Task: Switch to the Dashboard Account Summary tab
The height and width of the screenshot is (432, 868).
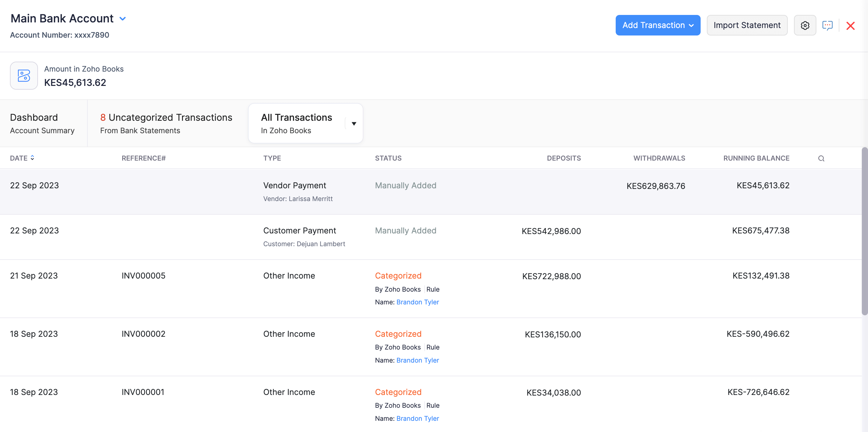Action: pos(42,123)
